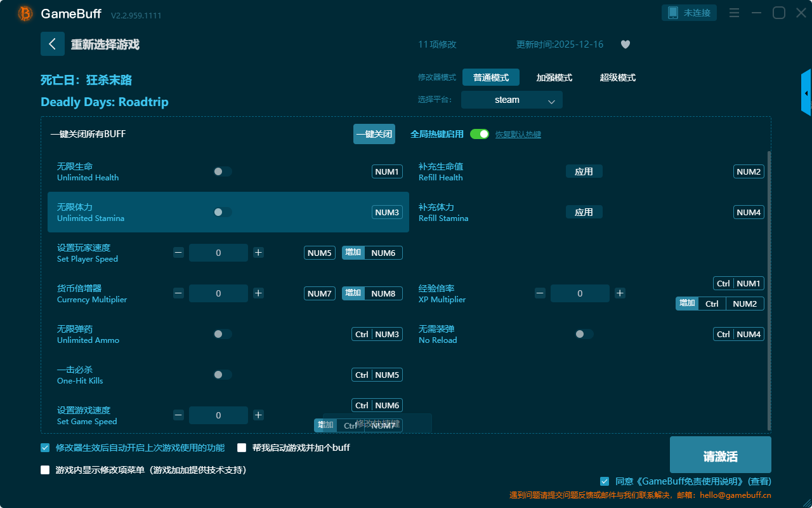Enable in-game cheat menu checkbox
The image size is (812, 508).
(x=45, y=470)
